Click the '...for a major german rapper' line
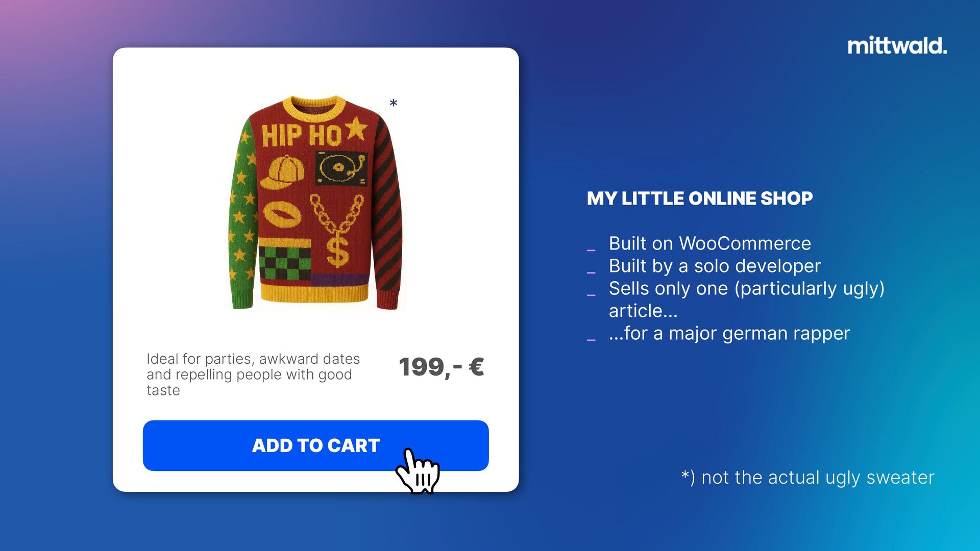This screenshot has height=551, width=980. (x=729, y=333)
